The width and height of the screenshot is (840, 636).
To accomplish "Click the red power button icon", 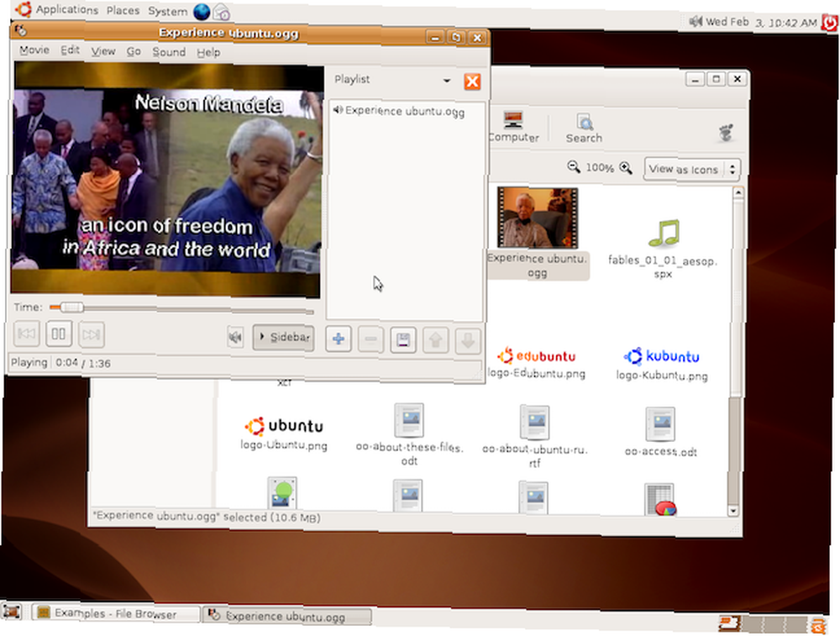I will (x=830, y=23).
